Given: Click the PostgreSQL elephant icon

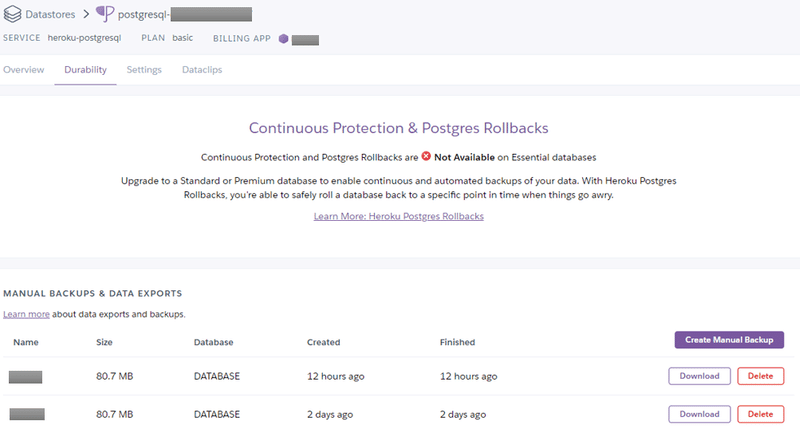Looking at the screenshot, I should click(x=105, y=15).
